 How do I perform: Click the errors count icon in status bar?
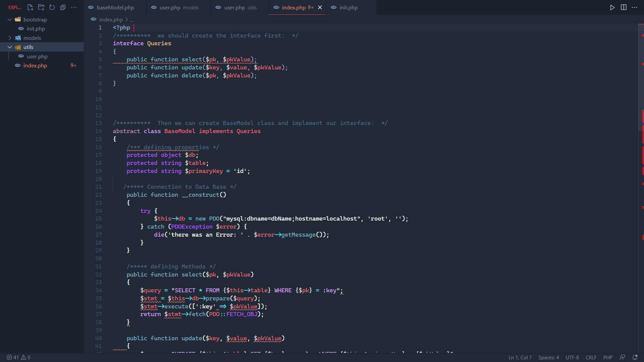pos(13,357)
